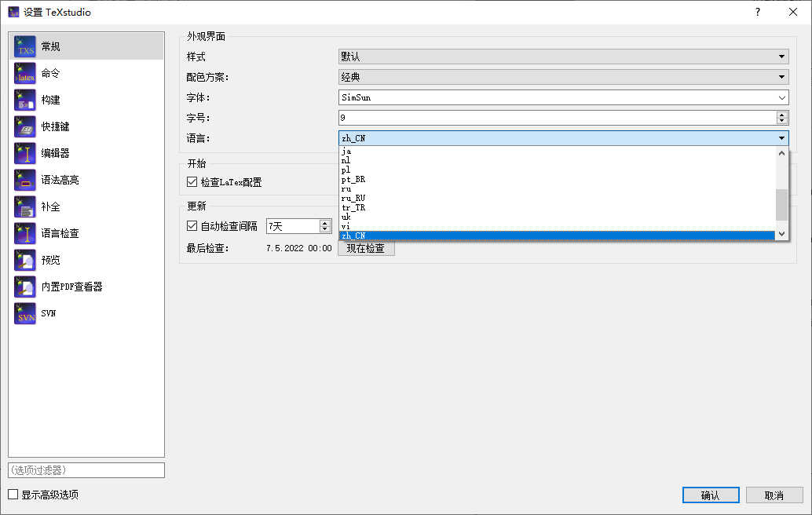This screenshot has height=515, width=812.
Task: Disable 自动检查间隔 checkbox
Action: (192, 225)
